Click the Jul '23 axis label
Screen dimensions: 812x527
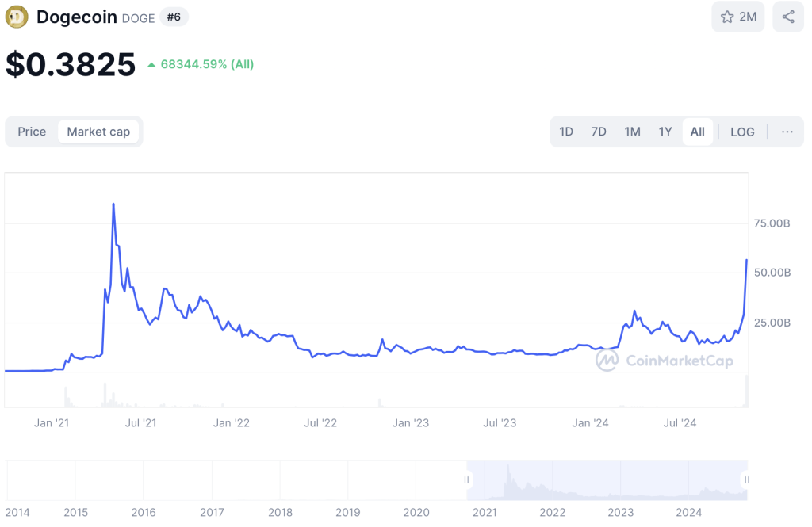click(x=500, y=423)
